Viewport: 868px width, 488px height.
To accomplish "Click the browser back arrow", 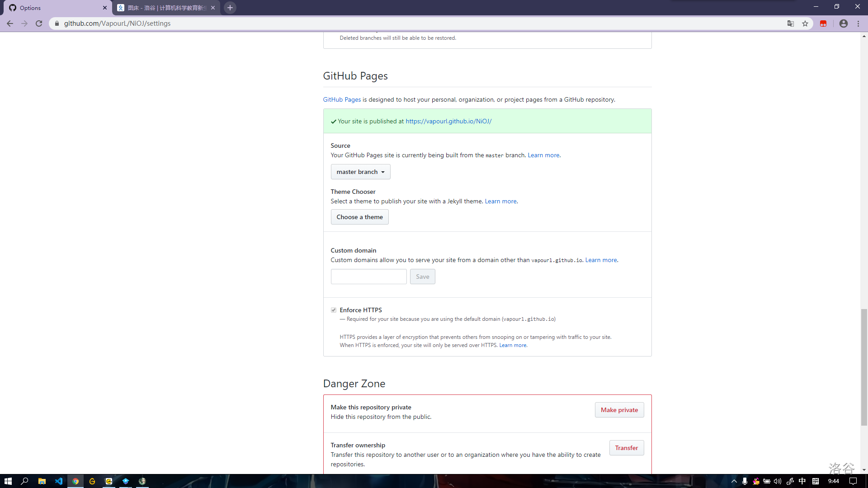I will pos(10,23).
